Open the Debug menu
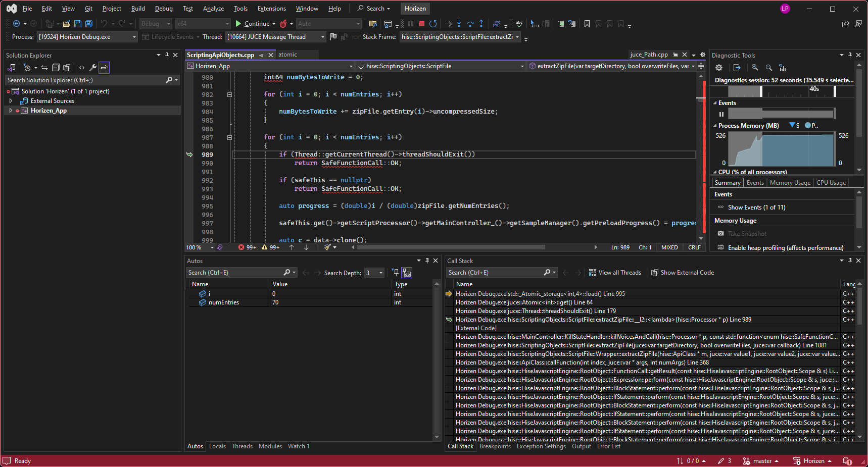 pos(164,9)
